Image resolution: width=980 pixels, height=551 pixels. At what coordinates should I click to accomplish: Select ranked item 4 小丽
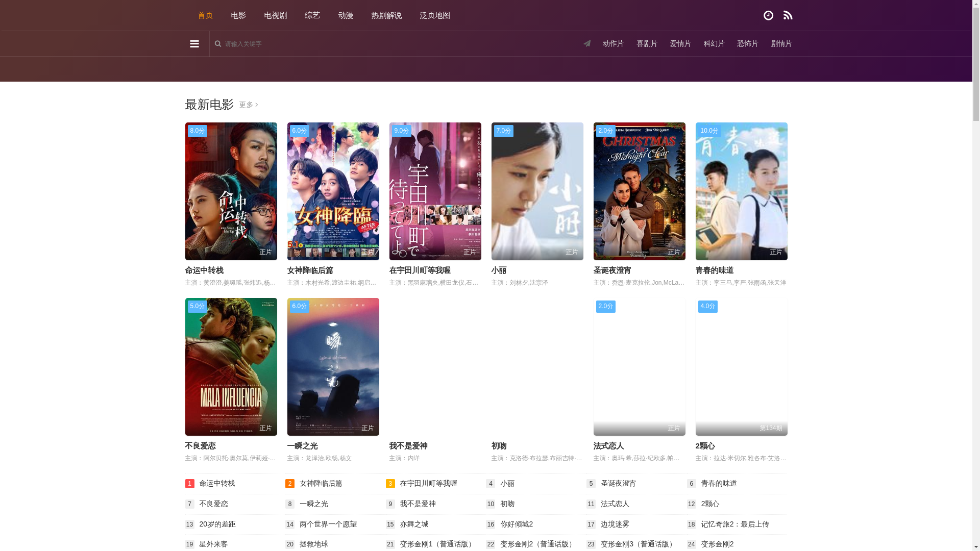pos(507,483)
